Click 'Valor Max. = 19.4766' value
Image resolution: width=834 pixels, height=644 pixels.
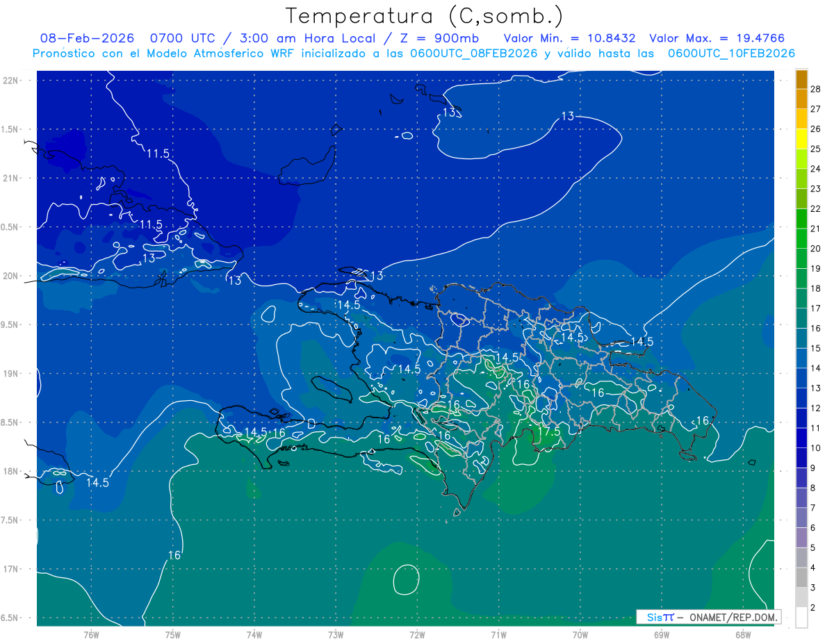click(717, 39)
